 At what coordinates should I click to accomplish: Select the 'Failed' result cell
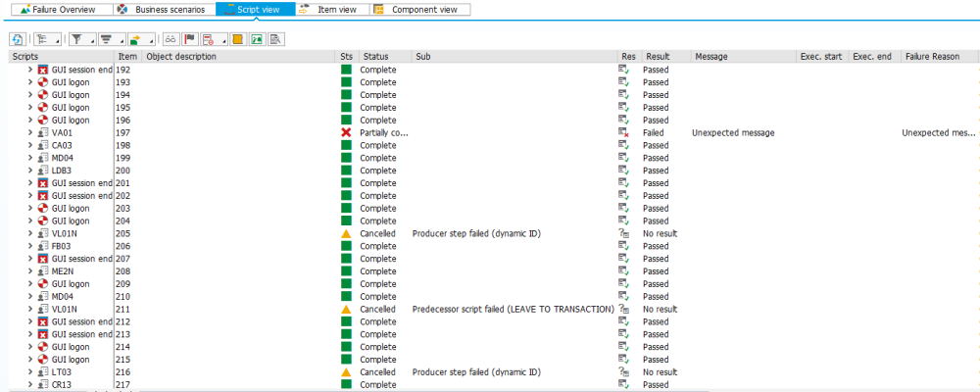(x=653, y=132)
